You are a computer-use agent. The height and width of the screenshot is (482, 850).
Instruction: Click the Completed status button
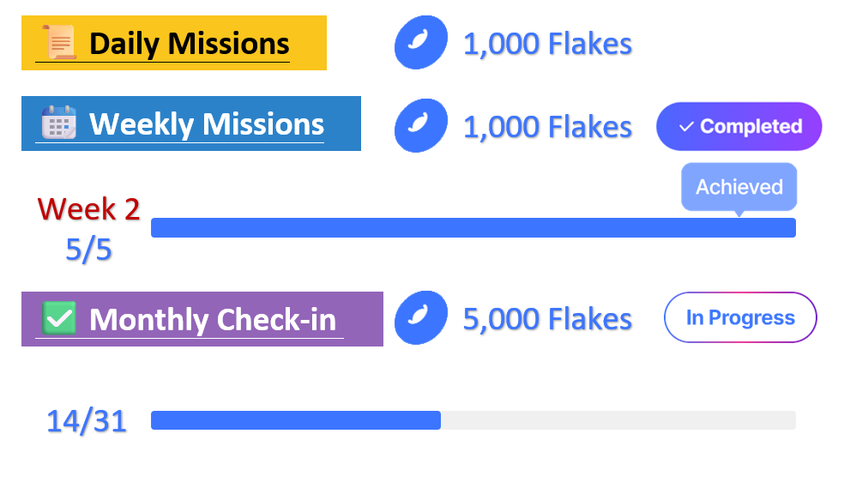click(739, 127)
